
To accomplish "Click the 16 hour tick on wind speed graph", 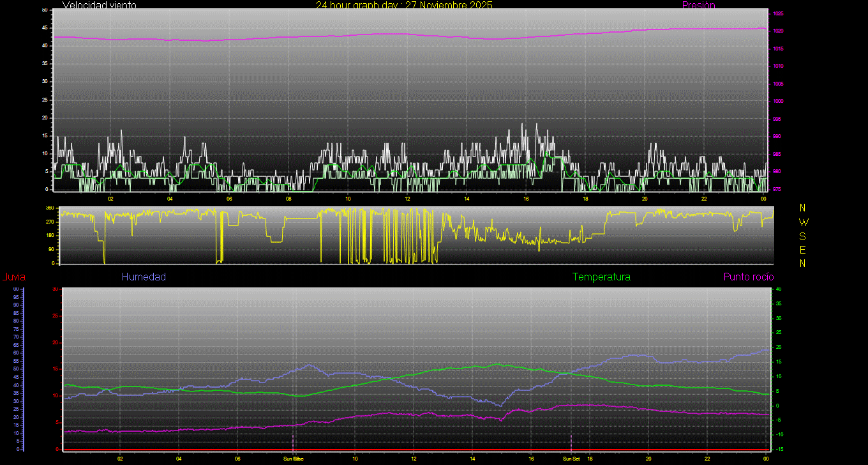I will pos(526,198).
